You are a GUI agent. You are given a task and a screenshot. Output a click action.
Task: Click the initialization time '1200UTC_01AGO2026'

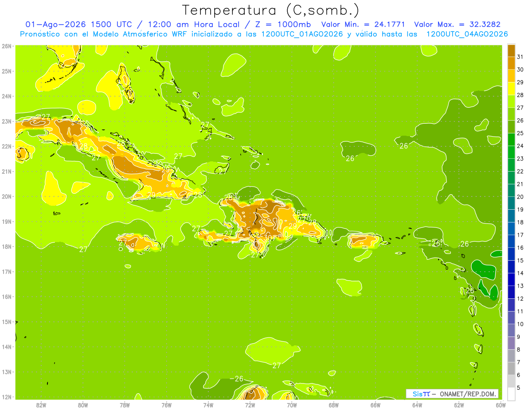(x=302, y=34)
